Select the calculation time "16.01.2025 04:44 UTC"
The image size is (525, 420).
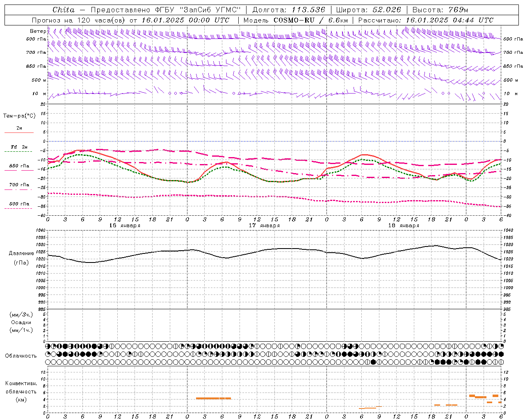450,20
